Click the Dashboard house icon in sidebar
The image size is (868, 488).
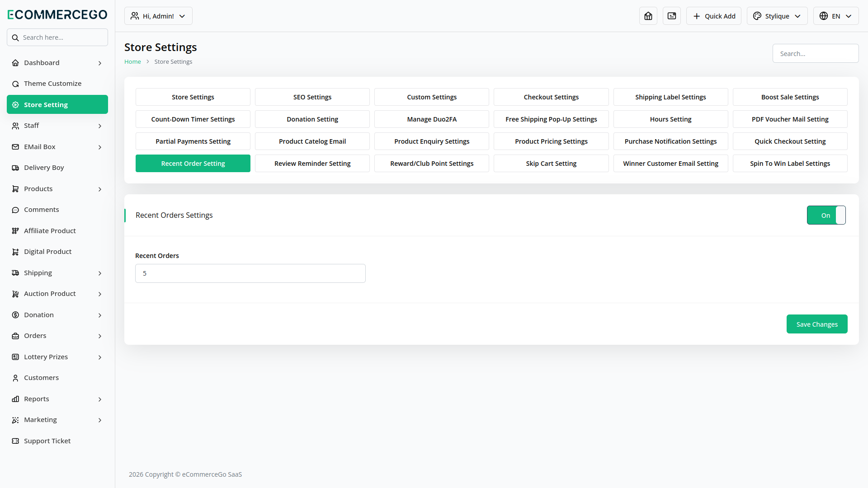pyautogui.click(x=15, y=63)
